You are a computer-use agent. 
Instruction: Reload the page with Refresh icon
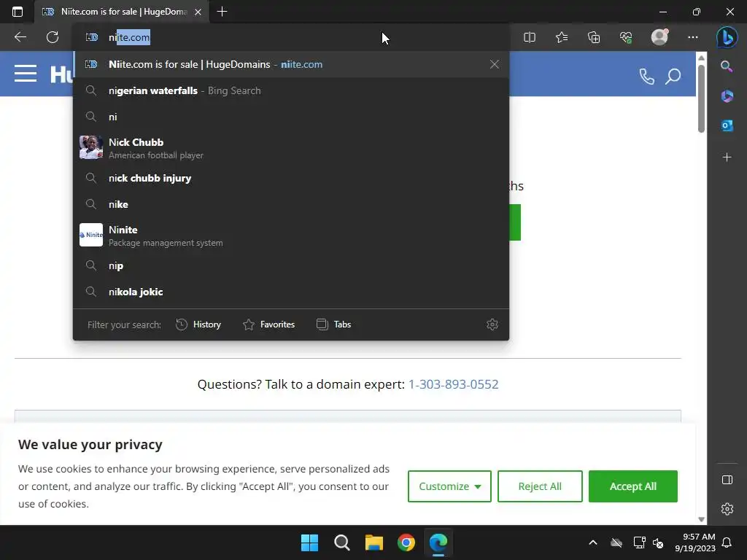[53, 37]
